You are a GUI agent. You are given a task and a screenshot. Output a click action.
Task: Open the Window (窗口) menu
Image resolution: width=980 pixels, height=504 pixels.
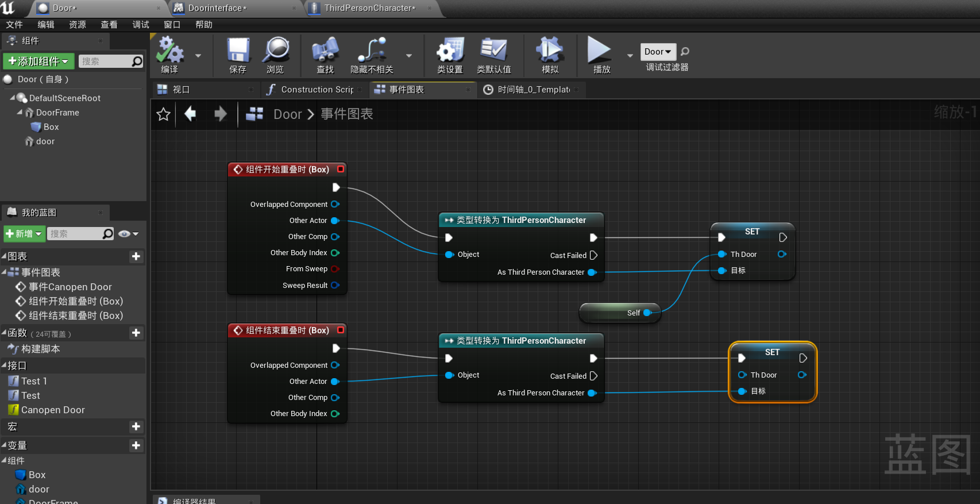coord(172,25)
